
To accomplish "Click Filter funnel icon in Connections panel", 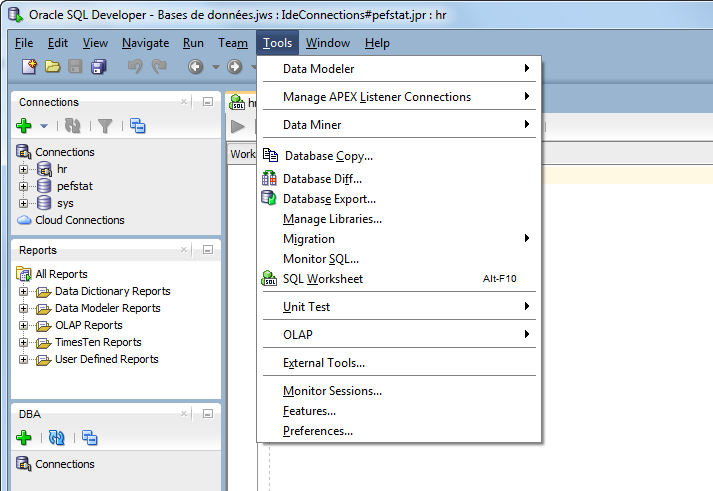I will tap(105, 126).
